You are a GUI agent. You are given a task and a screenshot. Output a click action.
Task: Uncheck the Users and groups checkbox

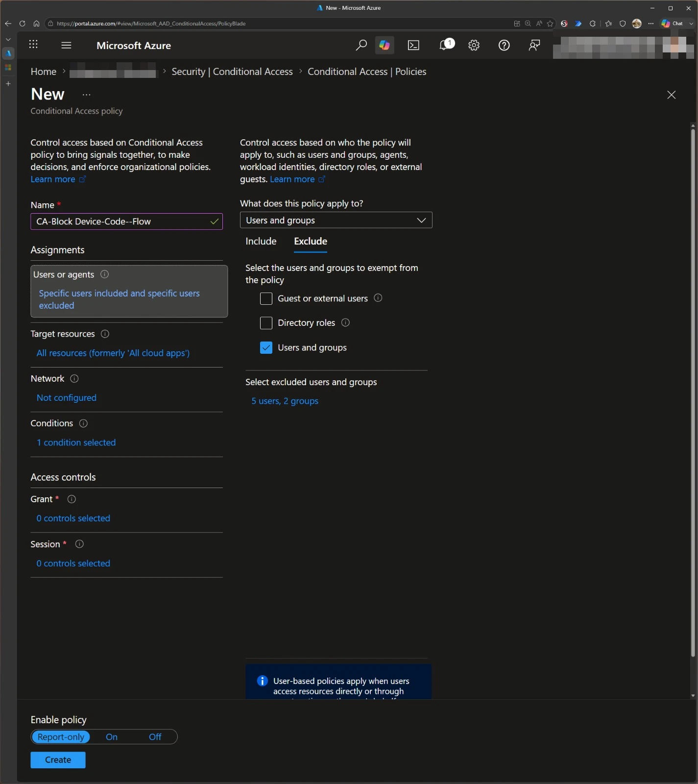(266, 347)
